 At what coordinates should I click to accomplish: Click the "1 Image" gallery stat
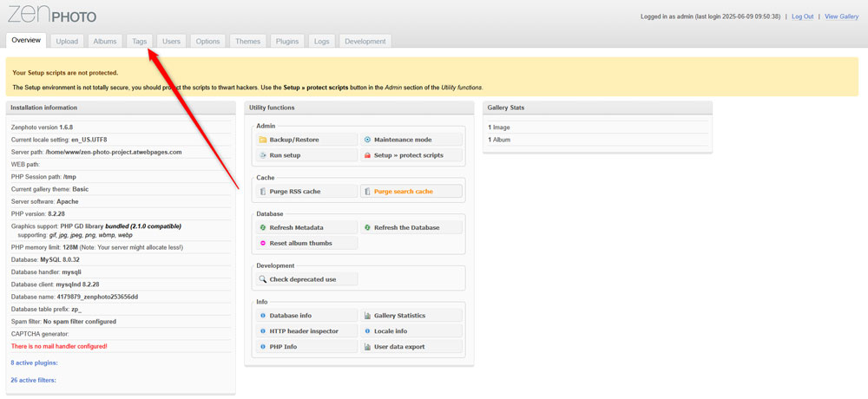597,128
